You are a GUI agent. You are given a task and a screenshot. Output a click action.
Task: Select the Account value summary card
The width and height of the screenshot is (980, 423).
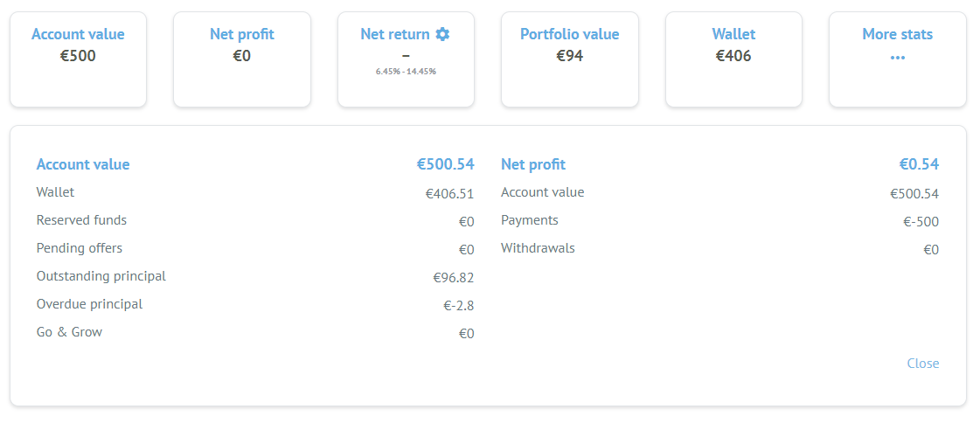click(78, 59)
